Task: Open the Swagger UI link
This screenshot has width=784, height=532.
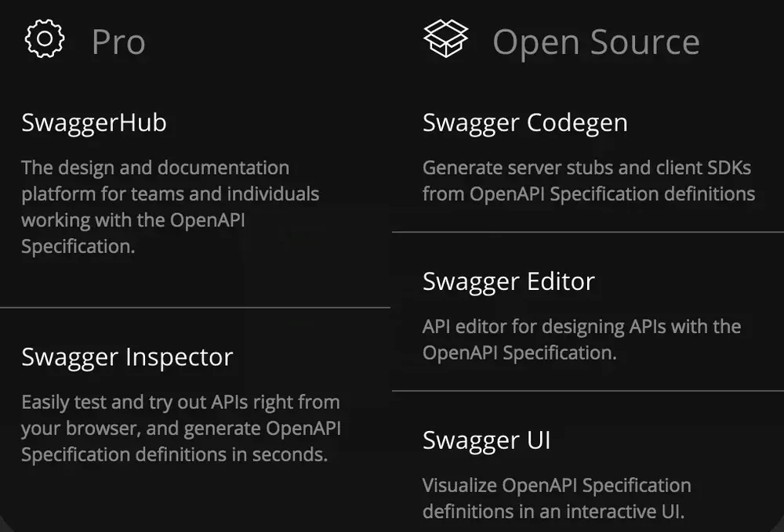Action: (x=487, y=440)
